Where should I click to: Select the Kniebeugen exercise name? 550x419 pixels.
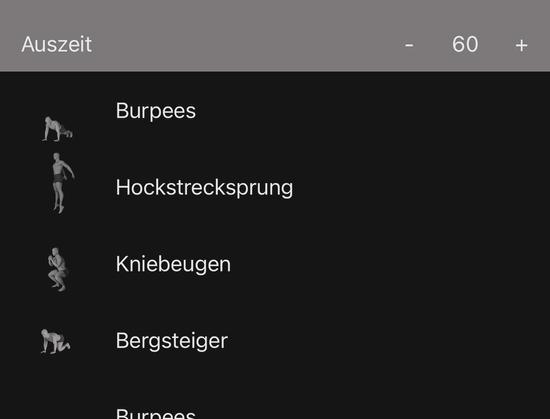pyautogui.click(x=173, y=264)
